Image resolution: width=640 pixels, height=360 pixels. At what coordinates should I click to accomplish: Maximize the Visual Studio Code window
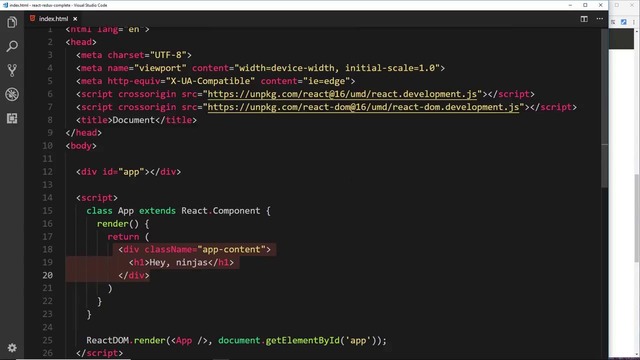(585, 5)
